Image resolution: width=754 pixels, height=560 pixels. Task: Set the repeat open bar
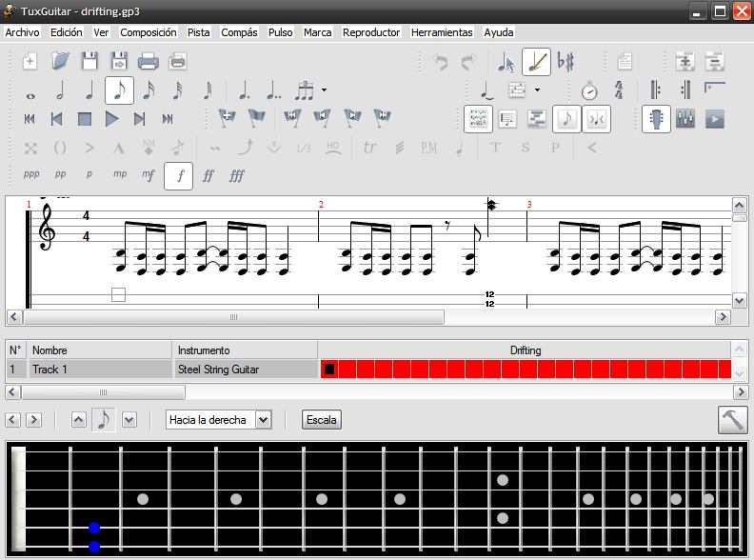[655, 90]
